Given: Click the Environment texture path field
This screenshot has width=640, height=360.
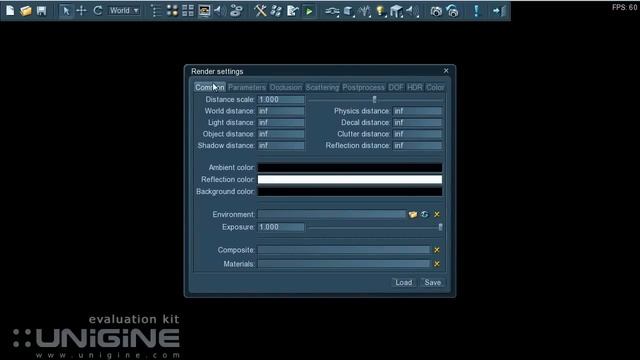Looking at the screenshot, I should 332,214.
